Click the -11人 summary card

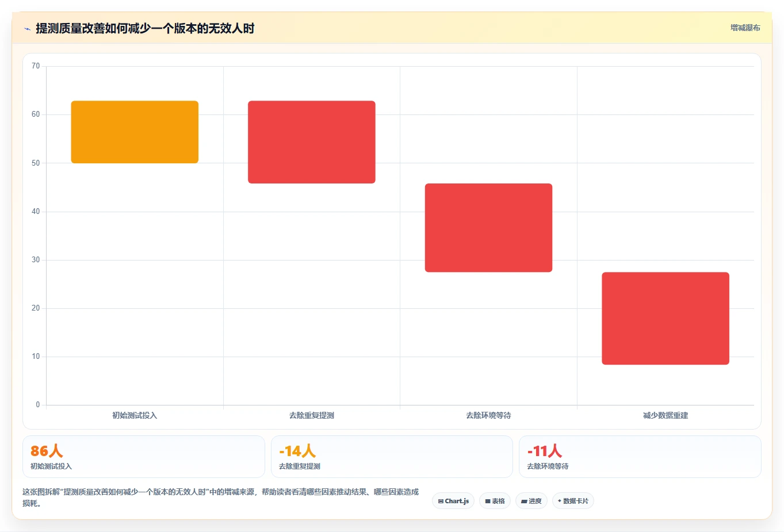click(x=640, y=457)
